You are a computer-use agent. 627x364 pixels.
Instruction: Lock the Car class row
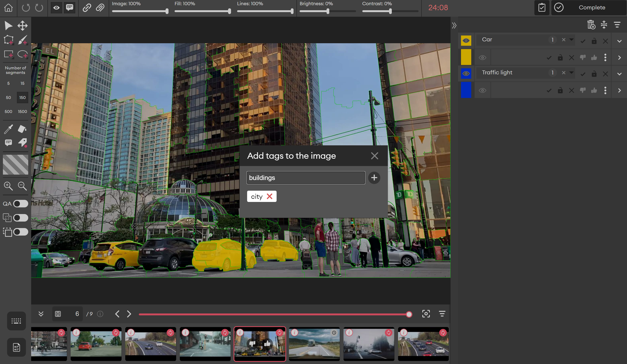594,41
